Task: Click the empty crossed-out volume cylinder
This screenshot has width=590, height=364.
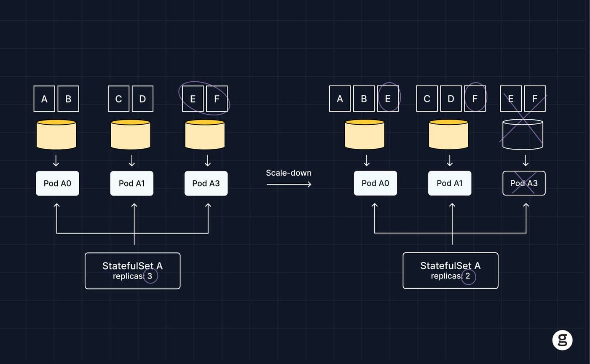Action: [523, 135]
